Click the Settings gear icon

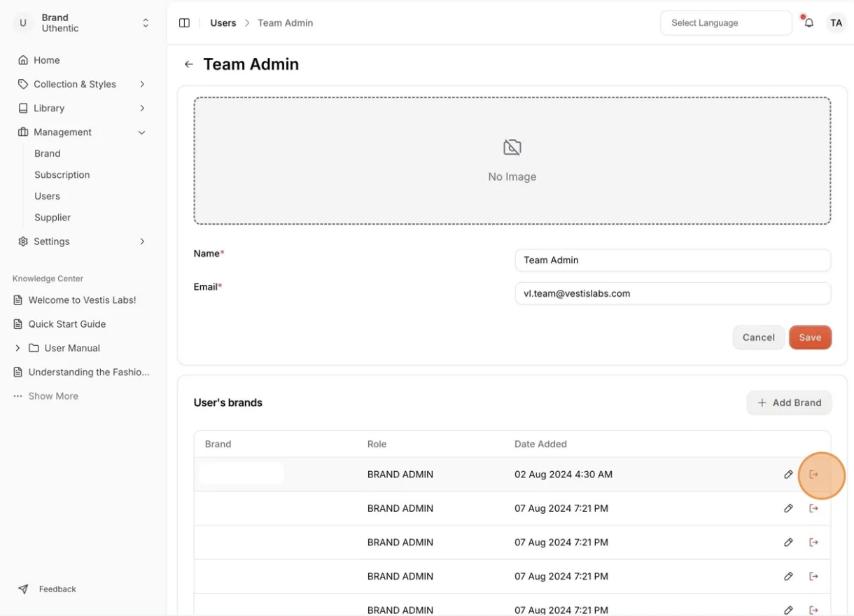[23, 241]
